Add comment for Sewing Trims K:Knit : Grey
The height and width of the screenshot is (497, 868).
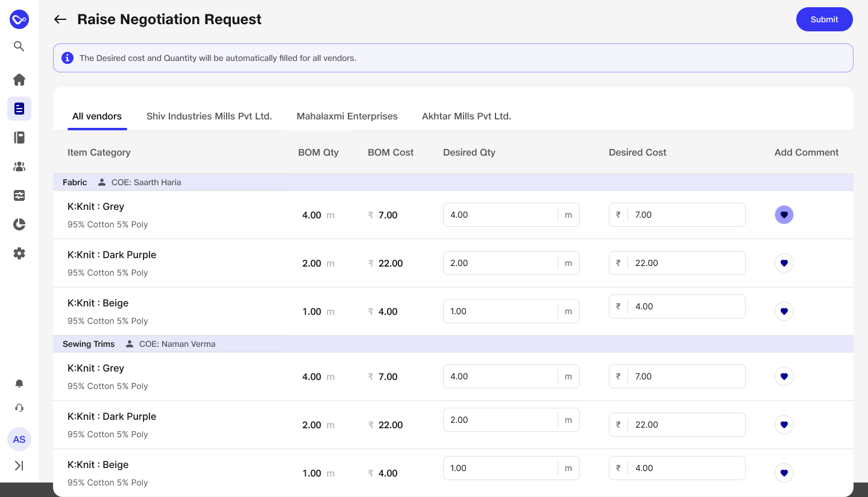point(784,376)
